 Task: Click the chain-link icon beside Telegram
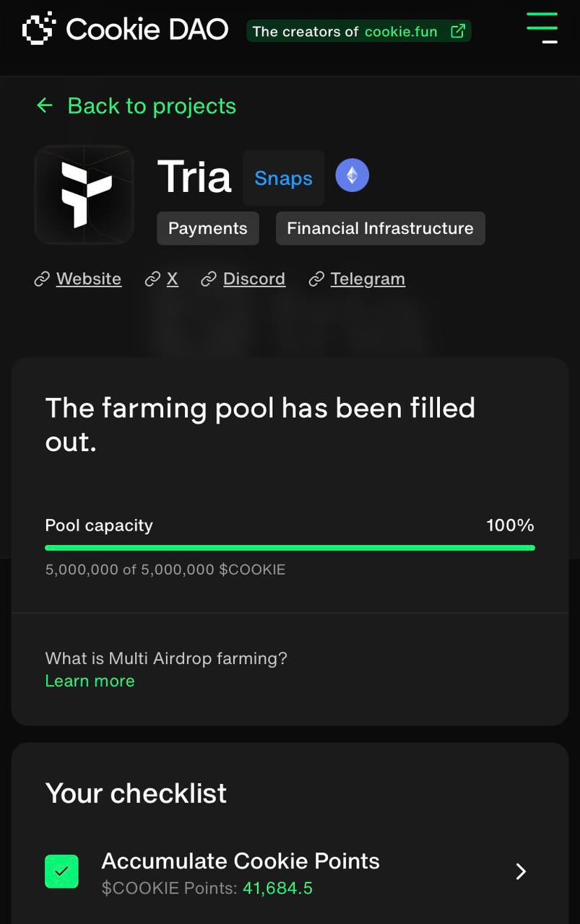click(316, 279)
